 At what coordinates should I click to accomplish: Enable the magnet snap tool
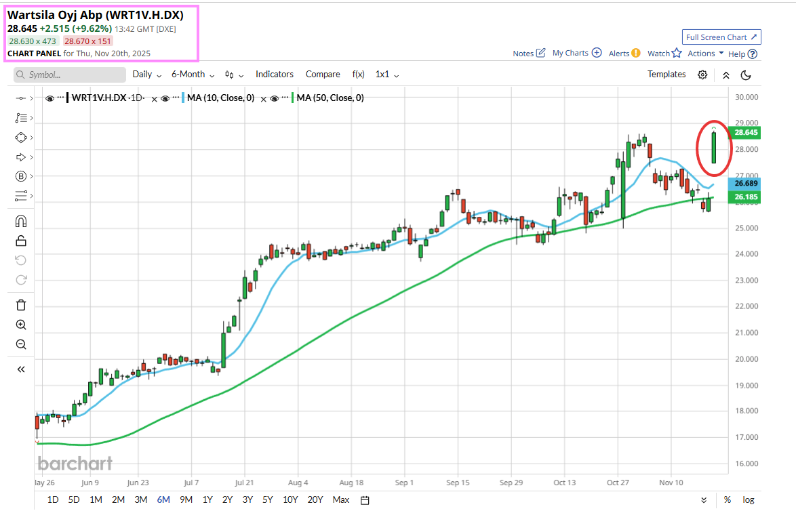coord(21,221)
